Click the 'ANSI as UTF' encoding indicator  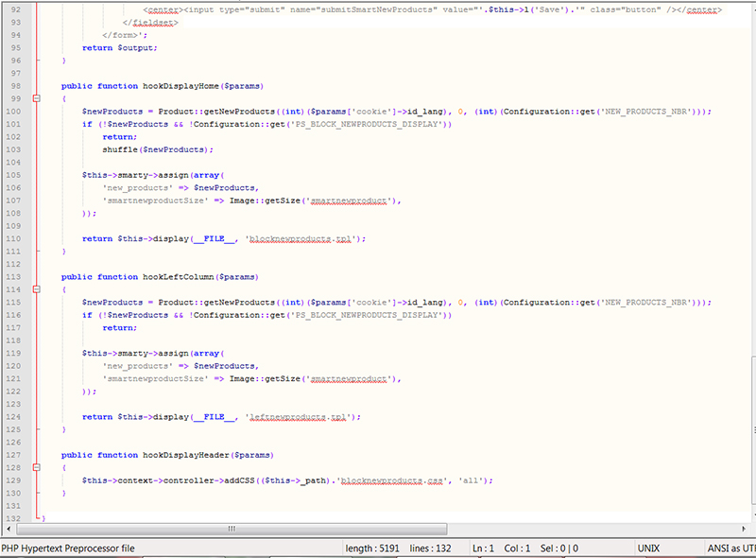click(731, 549)
